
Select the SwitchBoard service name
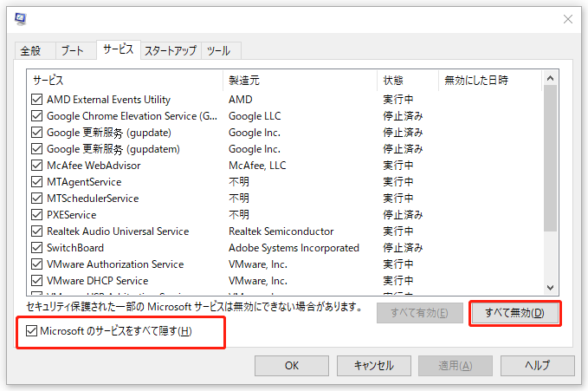(x=75, y=248)
